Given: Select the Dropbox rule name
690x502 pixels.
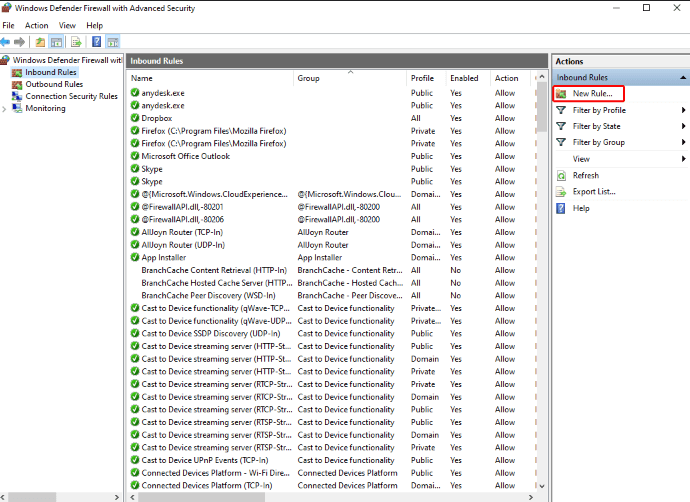Looking at the screenshot, I should pos(157,118).
